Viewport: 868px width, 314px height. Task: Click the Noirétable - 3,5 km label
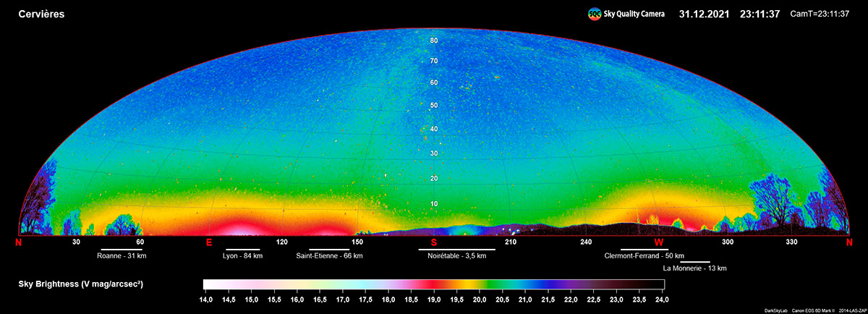[x=457, y=256]
